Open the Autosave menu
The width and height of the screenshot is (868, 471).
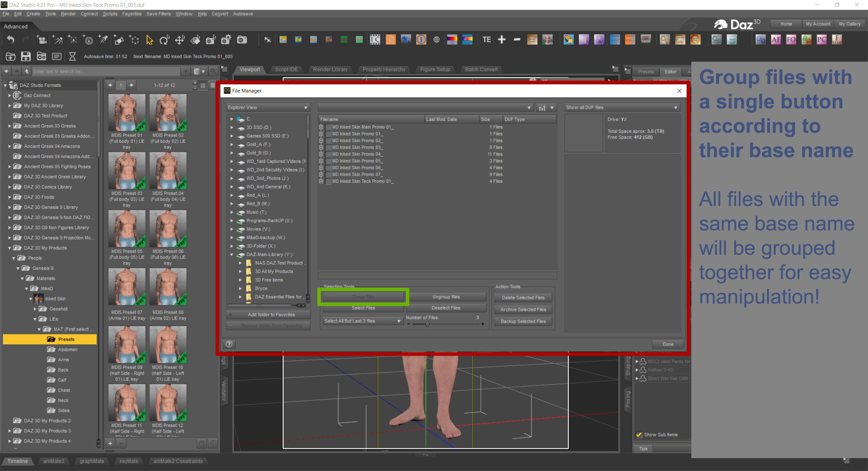pos(243,14)
